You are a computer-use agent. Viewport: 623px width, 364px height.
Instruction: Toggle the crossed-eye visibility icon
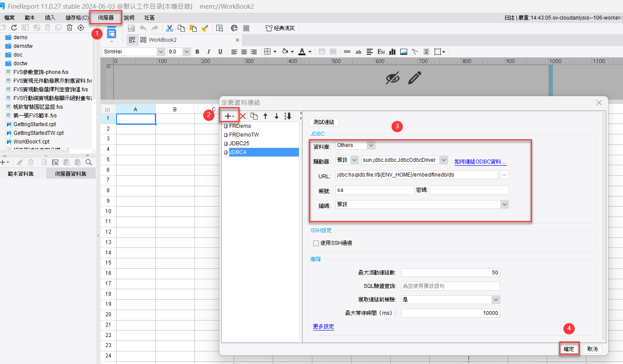(392, 78)
